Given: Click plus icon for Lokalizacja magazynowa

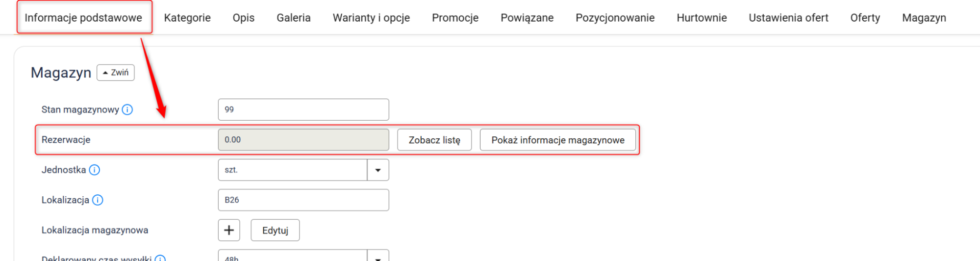Looking at the screenshot, I should coord(229,230).
